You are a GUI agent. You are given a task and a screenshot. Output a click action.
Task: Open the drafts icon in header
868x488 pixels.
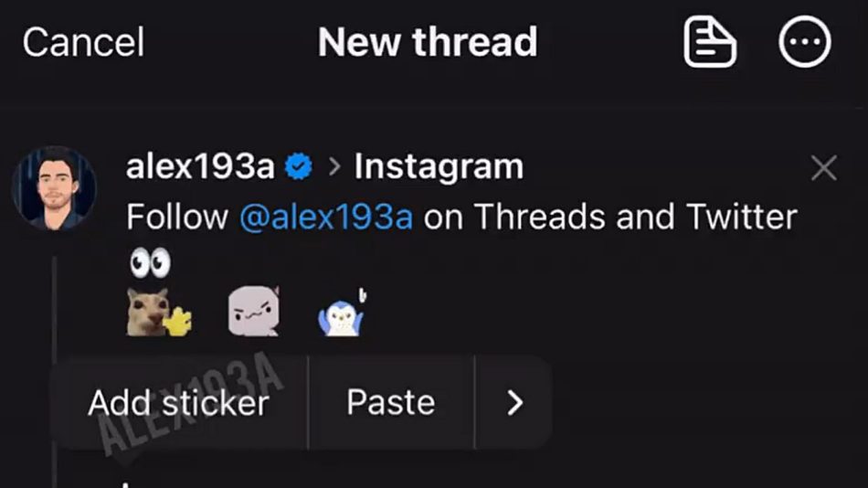click(710, 42)
